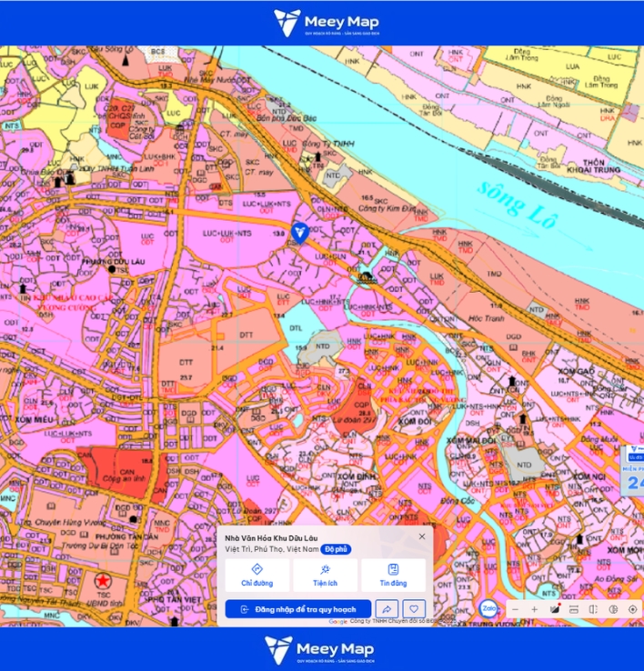Click the THÔN KHOAI TRUNG label
Viewport: 644px width, 671px height.
click(x=593, y=166)
